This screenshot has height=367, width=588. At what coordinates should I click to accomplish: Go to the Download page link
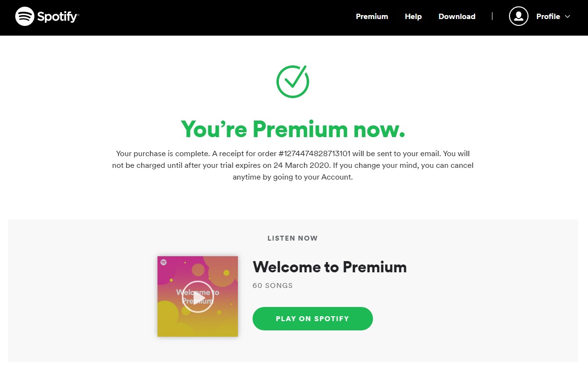457,17
